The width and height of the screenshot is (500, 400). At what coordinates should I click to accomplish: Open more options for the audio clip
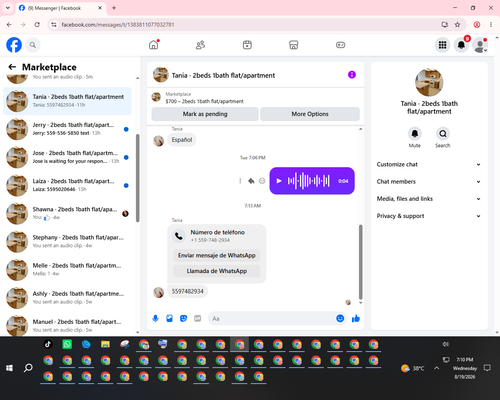point(240,181)
